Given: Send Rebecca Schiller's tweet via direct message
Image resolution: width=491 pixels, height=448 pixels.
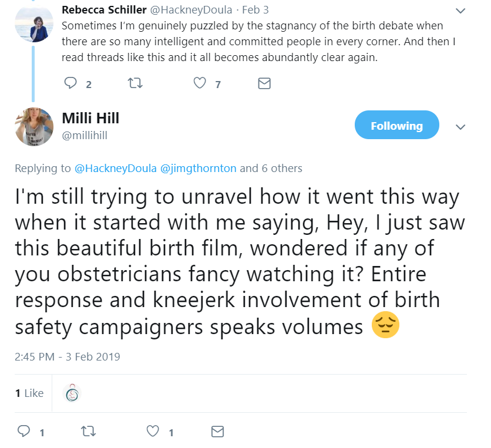Looking at the screenshot, I should [x=264, y=83].
